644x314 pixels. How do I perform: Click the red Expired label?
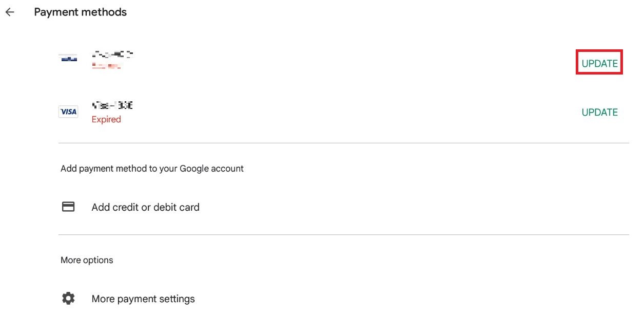click(x=106, y=119)
